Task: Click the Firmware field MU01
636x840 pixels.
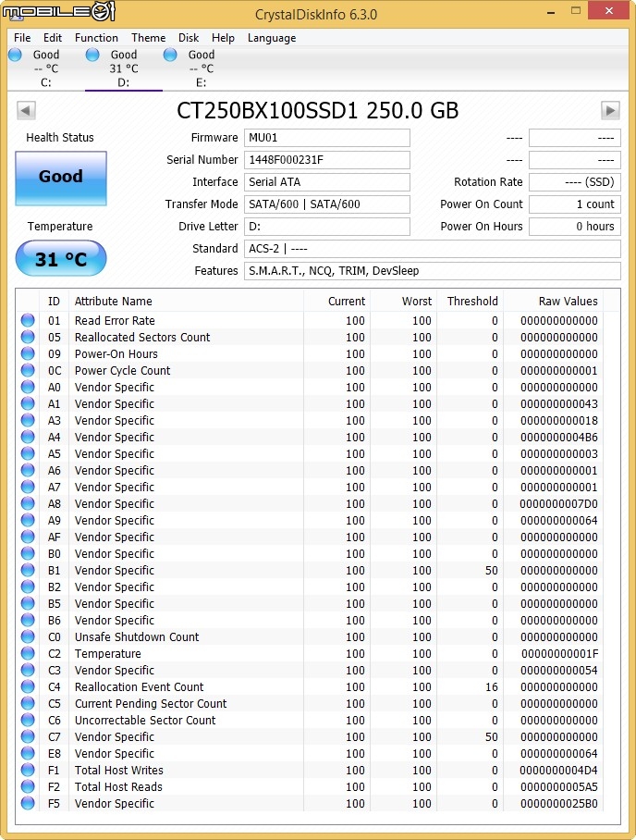Action: click(327, 138)
